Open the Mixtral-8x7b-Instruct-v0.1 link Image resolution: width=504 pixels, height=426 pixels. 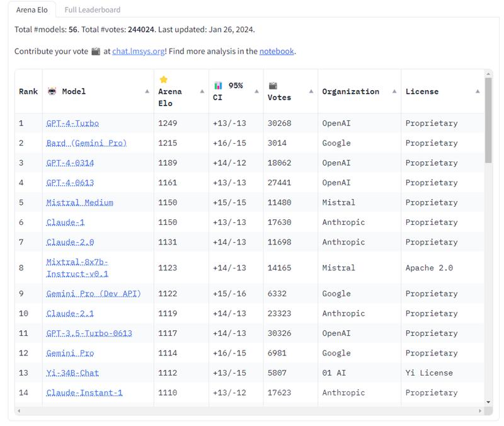click(77, 268)
